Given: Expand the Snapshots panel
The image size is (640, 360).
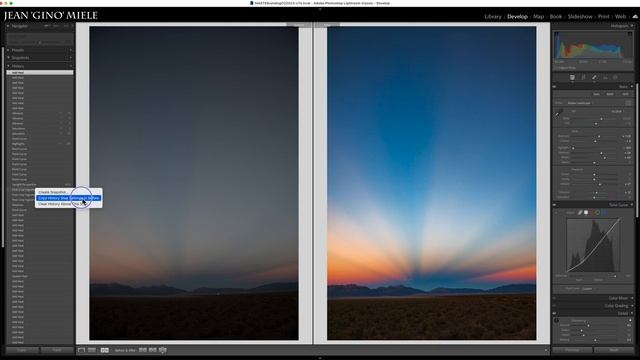Looking at the screenshot, I should pos(8,58).
